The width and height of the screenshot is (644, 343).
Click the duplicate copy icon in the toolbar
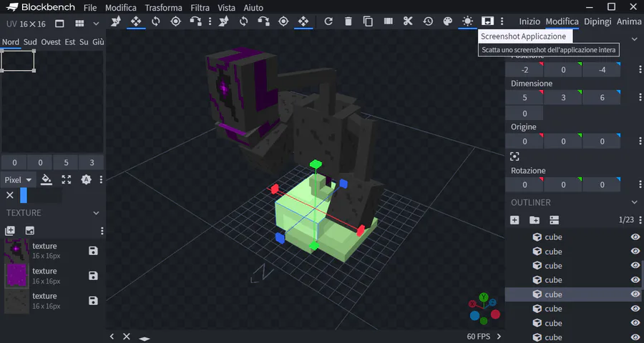[368, 21]
